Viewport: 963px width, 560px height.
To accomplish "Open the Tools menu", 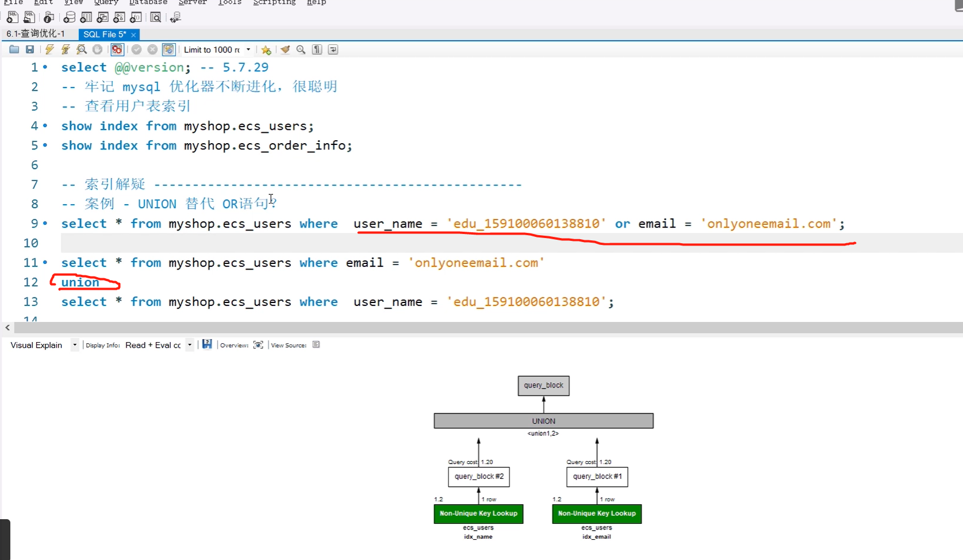I will pyautogui.click(x=230, y=2).
